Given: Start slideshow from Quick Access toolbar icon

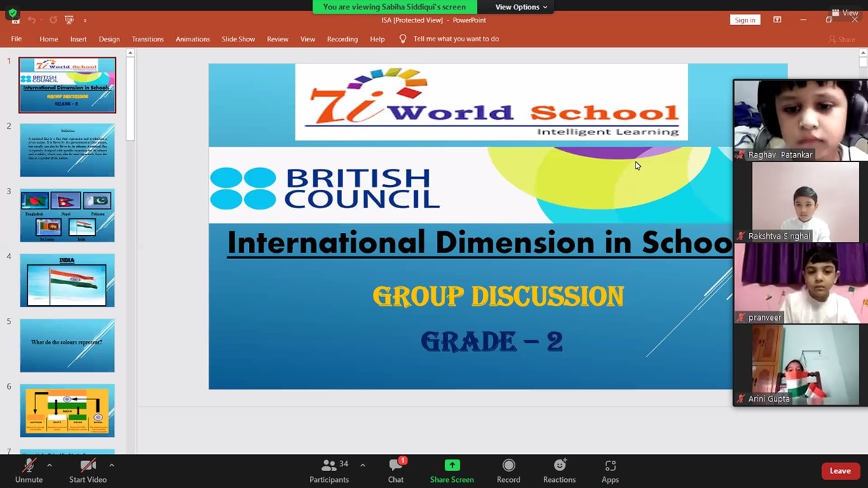Looking at the screenshot, I should (x=68, y=20).
